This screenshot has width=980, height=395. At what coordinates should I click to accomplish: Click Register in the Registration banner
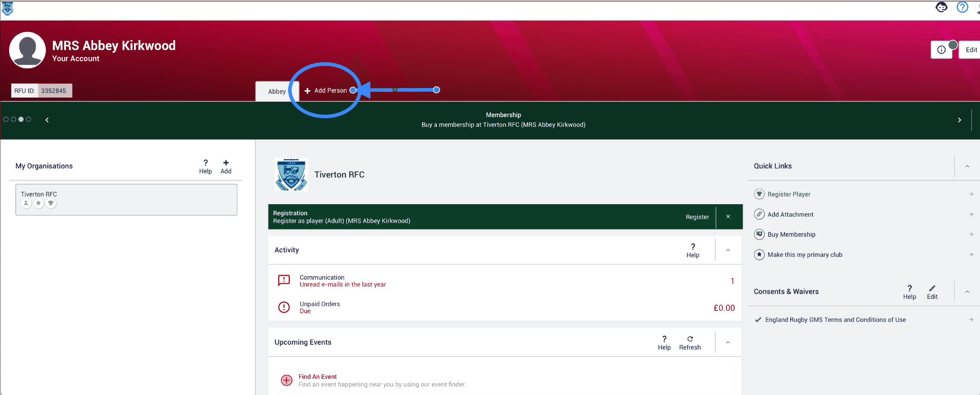coord(697,217)
